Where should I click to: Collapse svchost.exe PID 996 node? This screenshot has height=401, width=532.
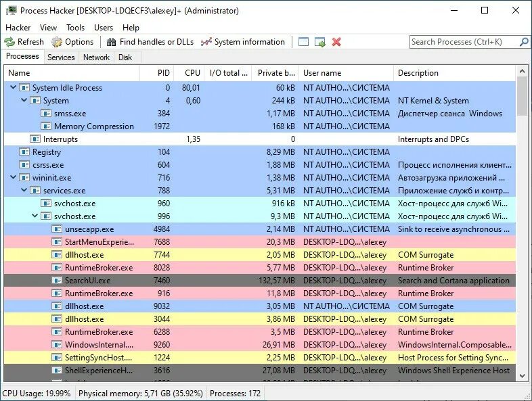pyautogui.click(x=35, y=216)
